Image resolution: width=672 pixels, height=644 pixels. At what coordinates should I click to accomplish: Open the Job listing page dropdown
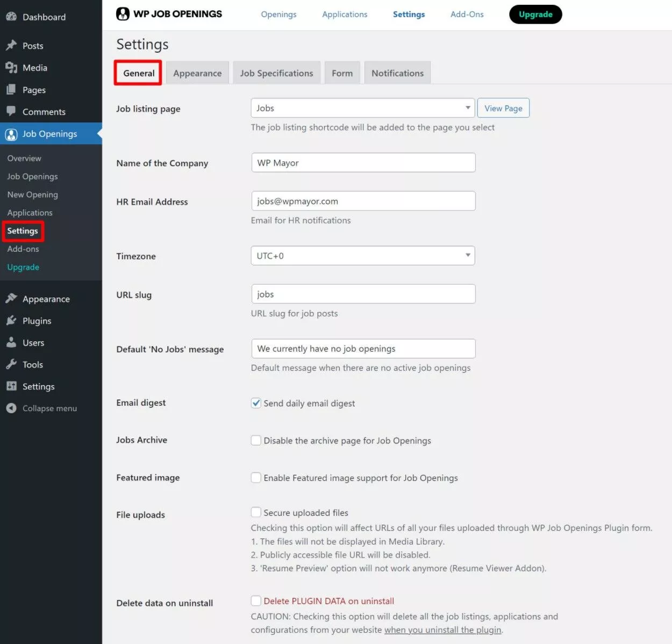coord(363,108)
